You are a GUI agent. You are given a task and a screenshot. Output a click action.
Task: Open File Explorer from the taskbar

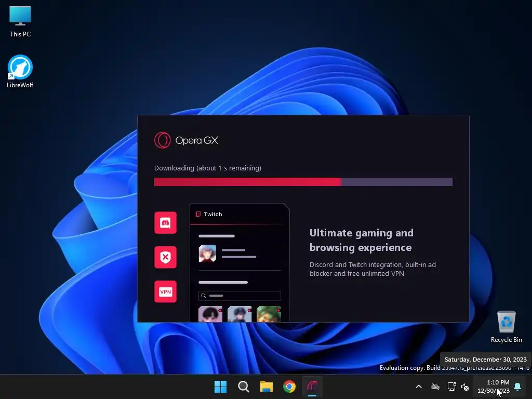pos(267,387)
